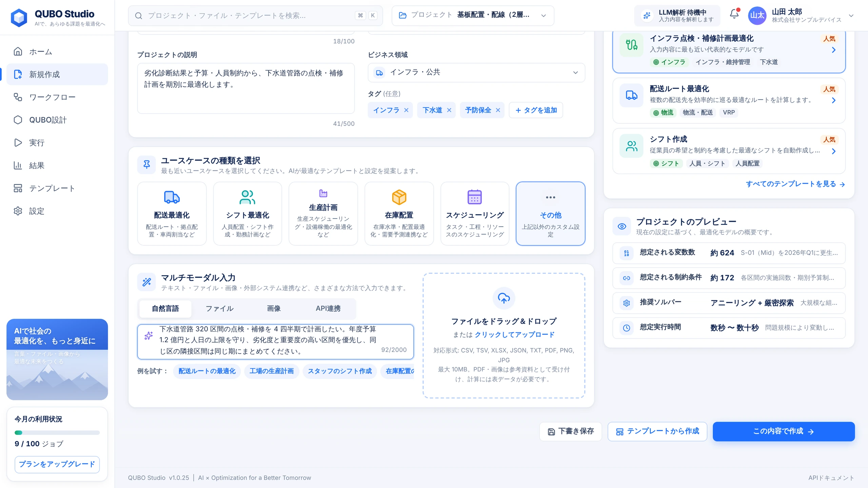Click the search magnifier icon
This screenshot has height=488, width=868.
point(139,16)
